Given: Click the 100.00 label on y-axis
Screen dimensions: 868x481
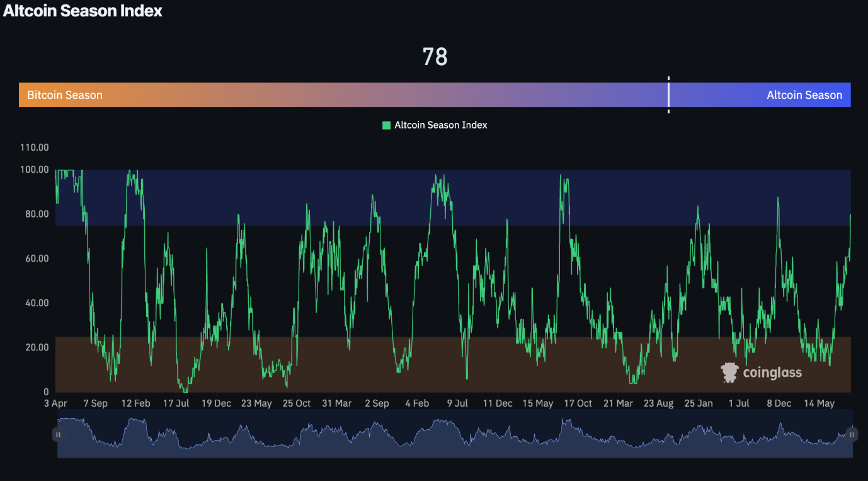Looking at the screenshot, I should (35, 170).
